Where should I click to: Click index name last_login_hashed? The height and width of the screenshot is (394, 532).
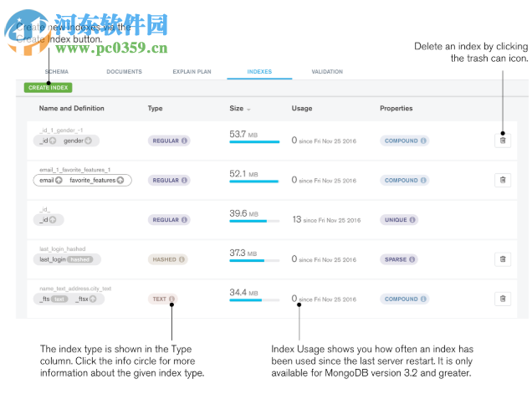pos(63,248)
